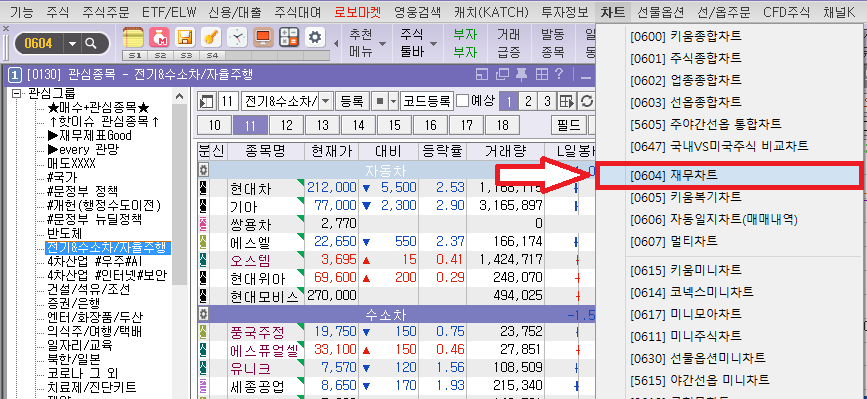This screenshot has height=399, width=867.
Task: Click the golden key icon in toolbar
Action: [x=211, y=38]
